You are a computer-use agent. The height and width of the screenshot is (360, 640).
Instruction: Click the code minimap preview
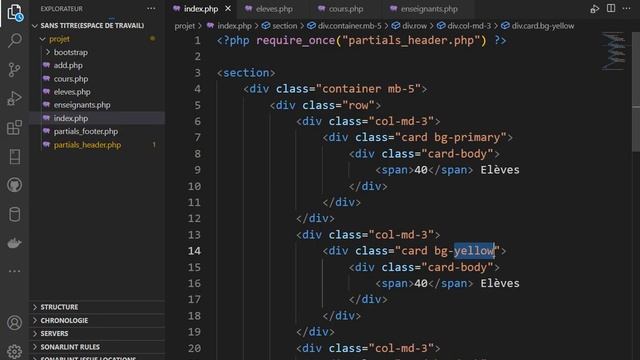point(613,51)
